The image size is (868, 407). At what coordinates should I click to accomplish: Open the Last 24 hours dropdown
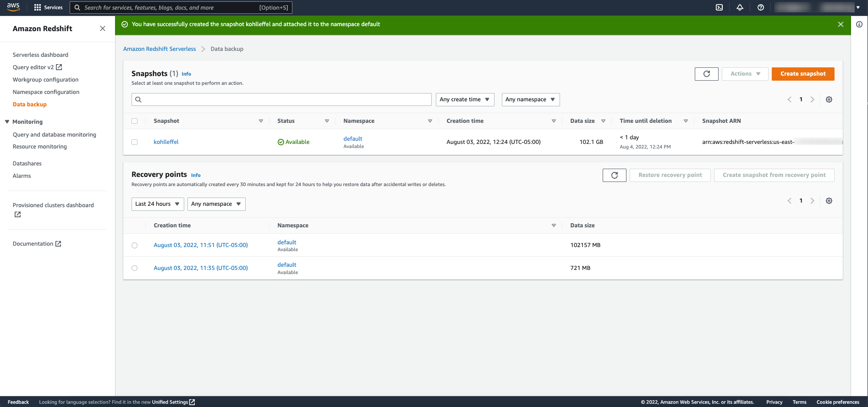[x=158, y=204]
